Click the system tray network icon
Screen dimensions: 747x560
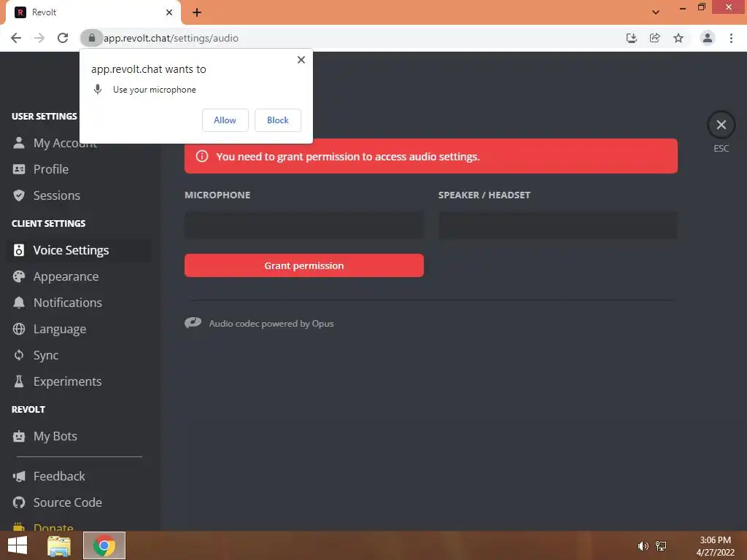click(x=661, y=545)
